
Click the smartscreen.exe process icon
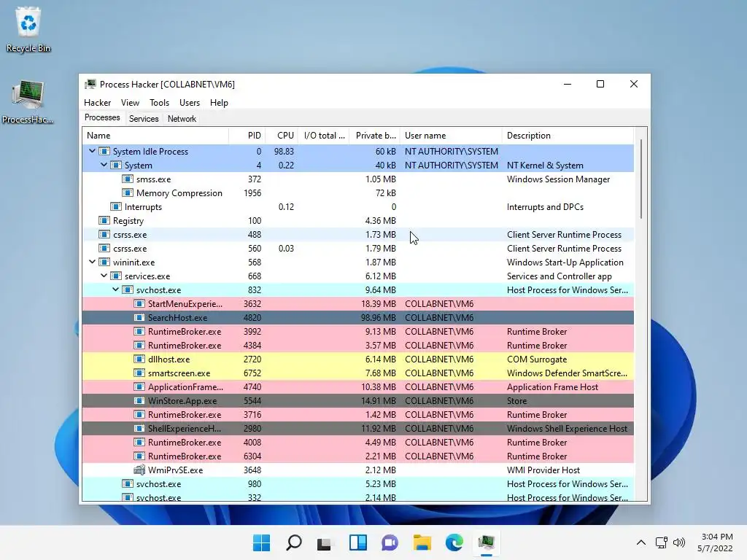pyautogui.click(x=139, y=373)
